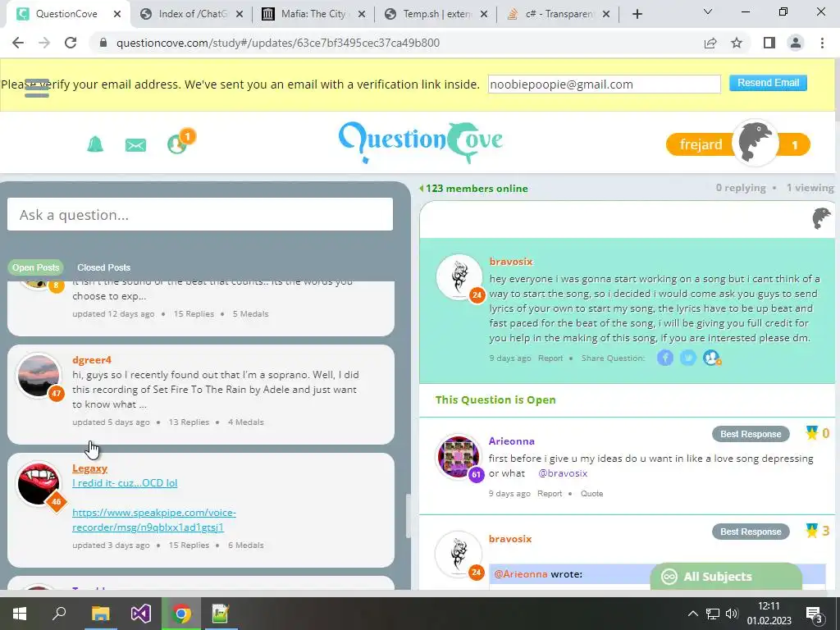Toggle browser side panel

[x=769, y=43]
